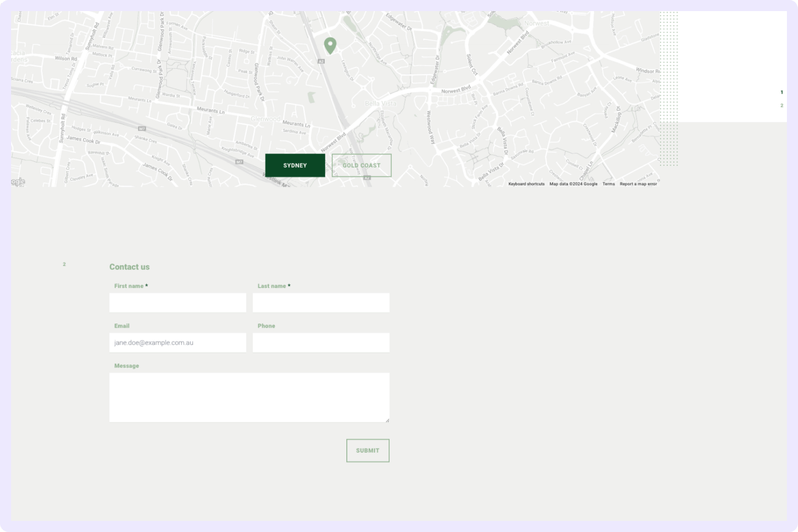This screenshot has height=532, width=798.
Task: Click the Bella Vista label on the map
Action: click(x=381, y=104)
